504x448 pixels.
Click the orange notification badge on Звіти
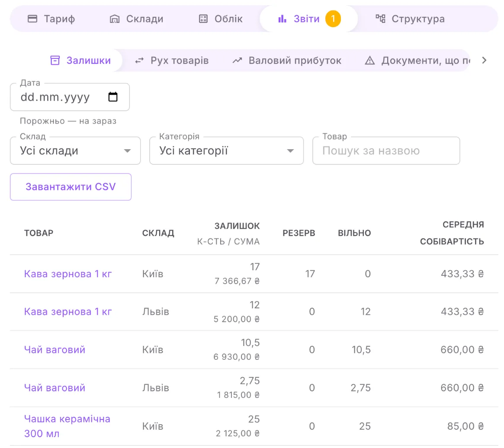(333, 19)
